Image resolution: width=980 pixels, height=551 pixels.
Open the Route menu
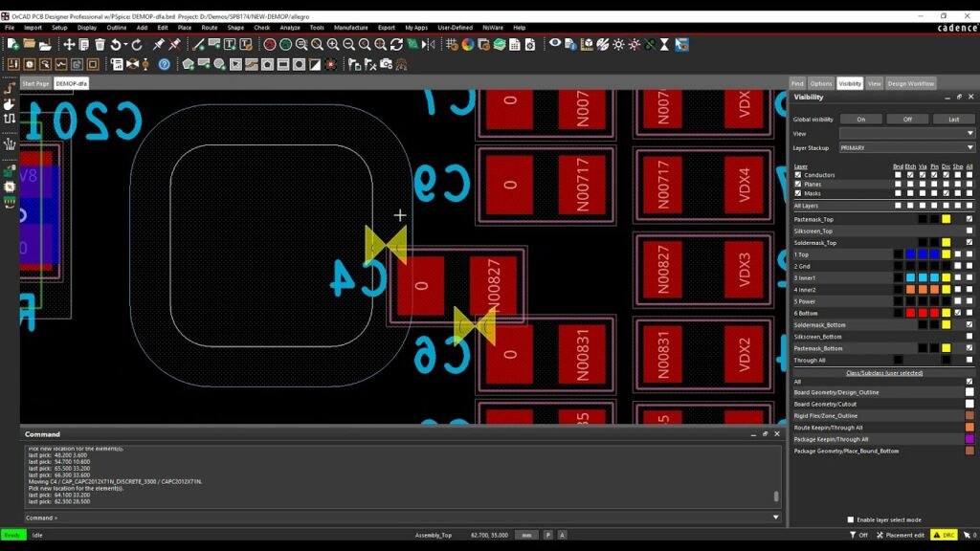pos(210,28)
